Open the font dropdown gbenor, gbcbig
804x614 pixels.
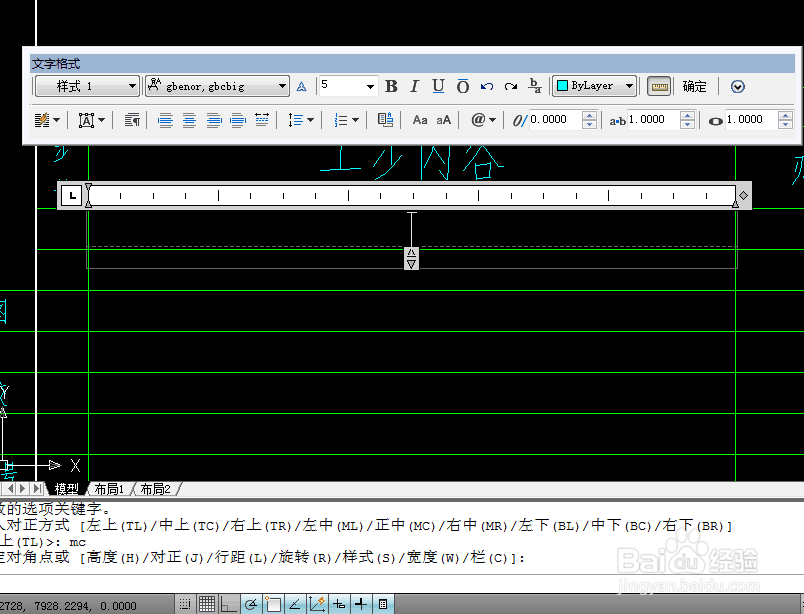point(217,86)
